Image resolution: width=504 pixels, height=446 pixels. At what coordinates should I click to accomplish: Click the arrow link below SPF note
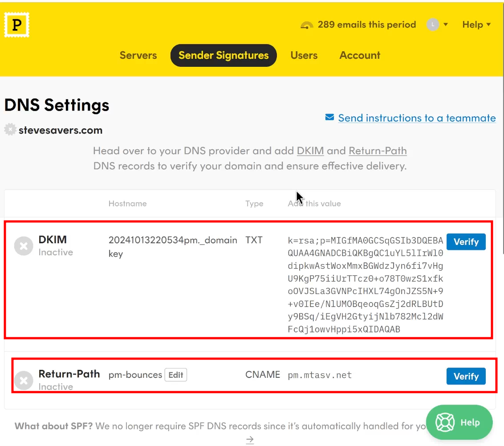coord(250,439)
